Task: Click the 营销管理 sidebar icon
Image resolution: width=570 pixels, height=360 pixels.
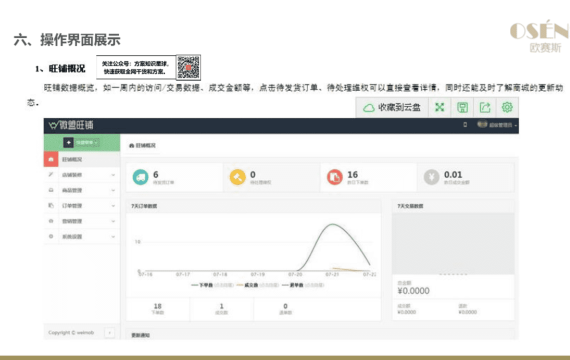Action: [x=51, y=221]
